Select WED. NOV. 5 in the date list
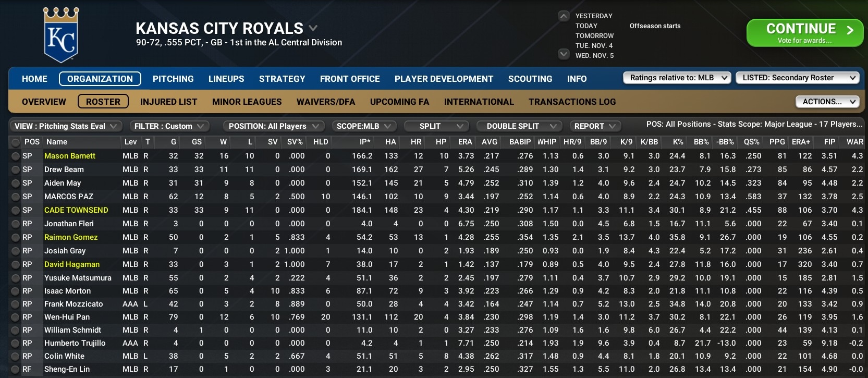The height and width of the screenshot is (378, 868). pos(594,56)
